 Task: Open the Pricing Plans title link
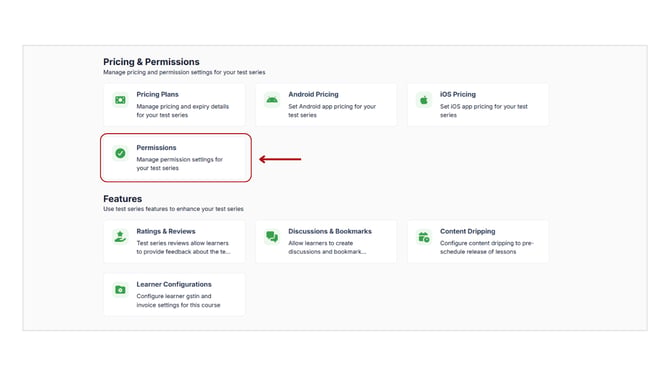157,94
